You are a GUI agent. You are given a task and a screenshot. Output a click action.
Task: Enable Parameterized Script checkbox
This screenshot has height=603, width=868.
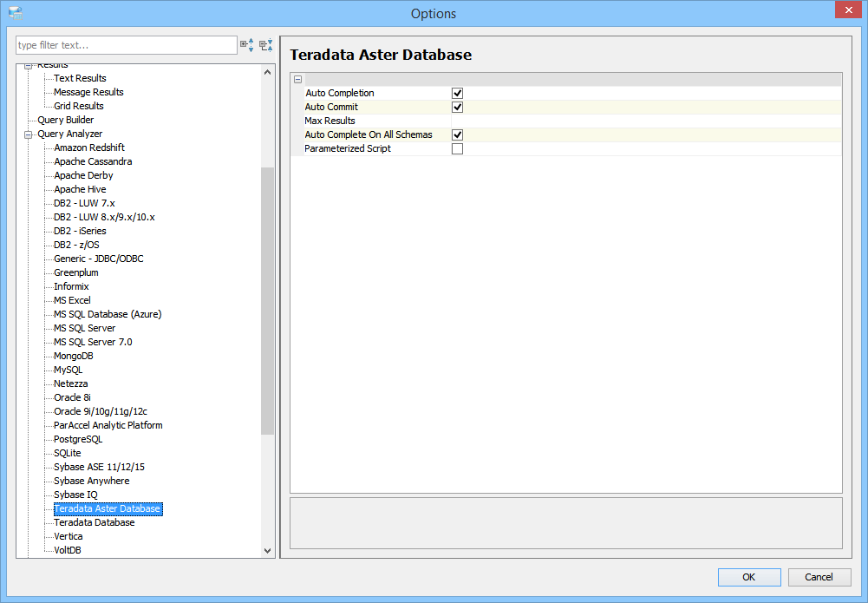457,148
